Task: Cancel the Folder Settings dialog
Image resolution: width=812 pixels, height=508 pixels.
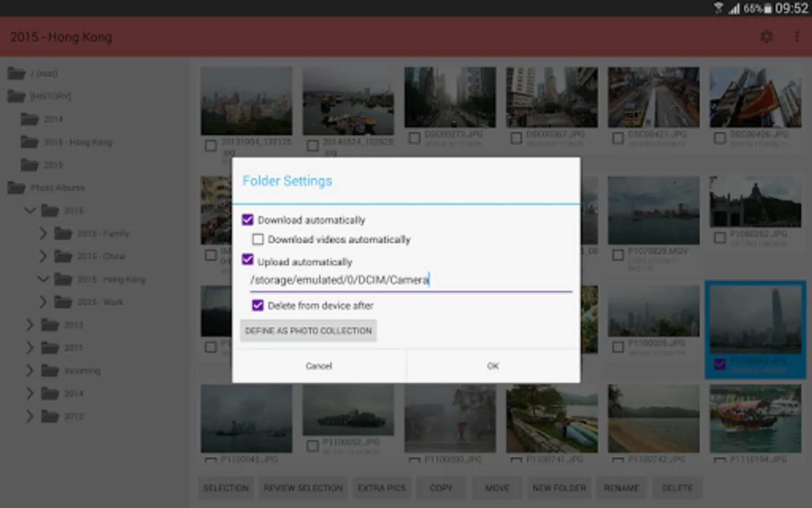Action: coord(319,366)
